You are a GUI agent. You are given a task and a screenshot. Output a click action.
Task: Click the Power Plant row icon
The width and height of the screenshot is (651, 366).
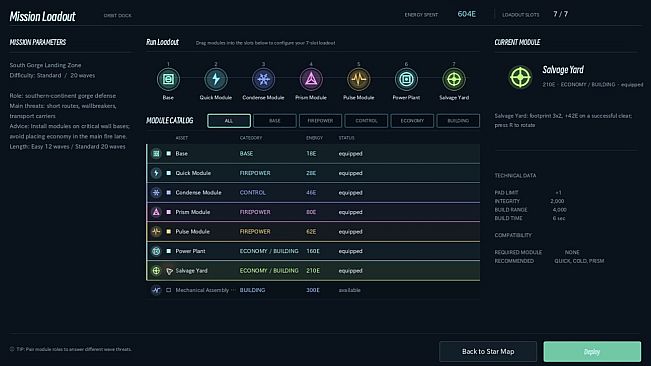(x=156, y=251)
